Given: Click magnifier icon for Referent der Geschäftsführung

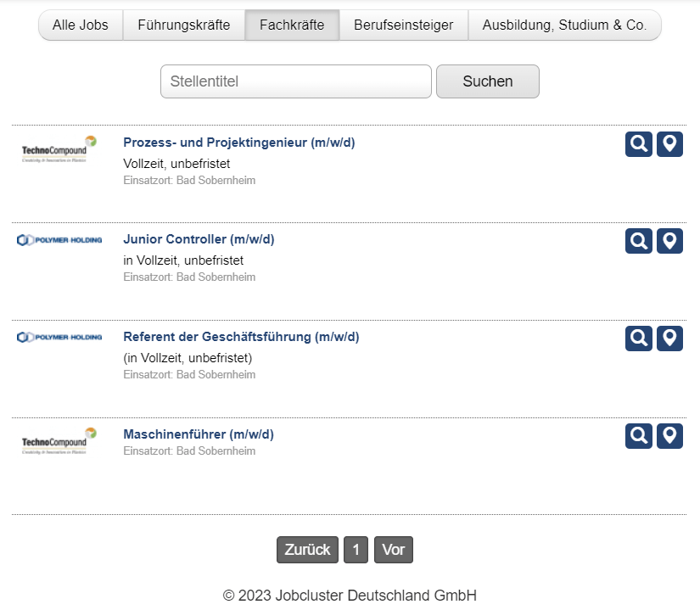Looking at the screenshot, I should click(x=638, y=339).
